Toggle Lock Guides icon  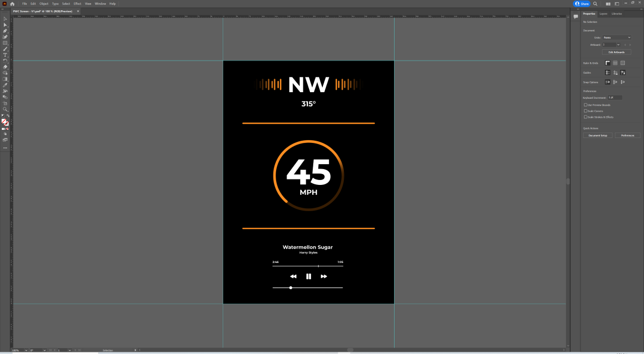coord(615,73)
